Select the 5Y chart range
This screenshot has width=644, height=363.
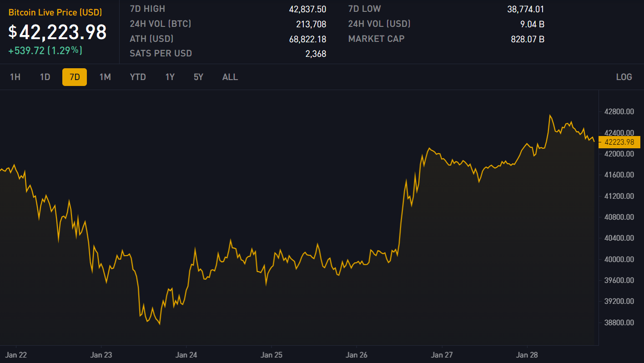click(x=199, y=77)
